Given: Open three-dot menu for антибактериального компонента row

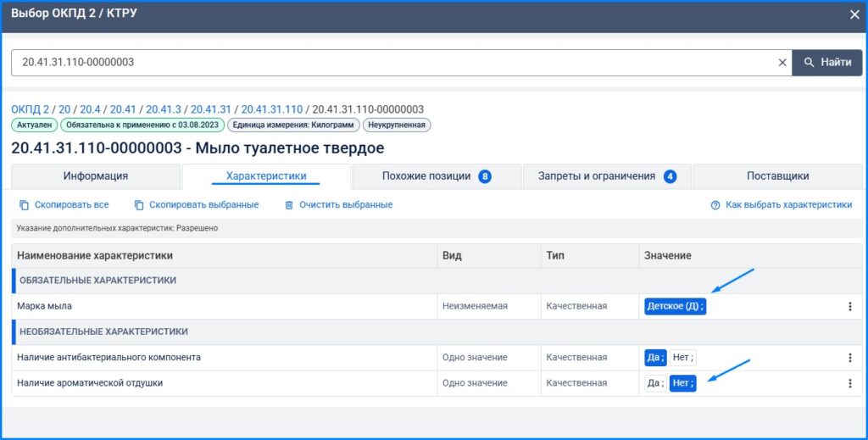Looking at the screenshot, I should (x=849, y=358).
